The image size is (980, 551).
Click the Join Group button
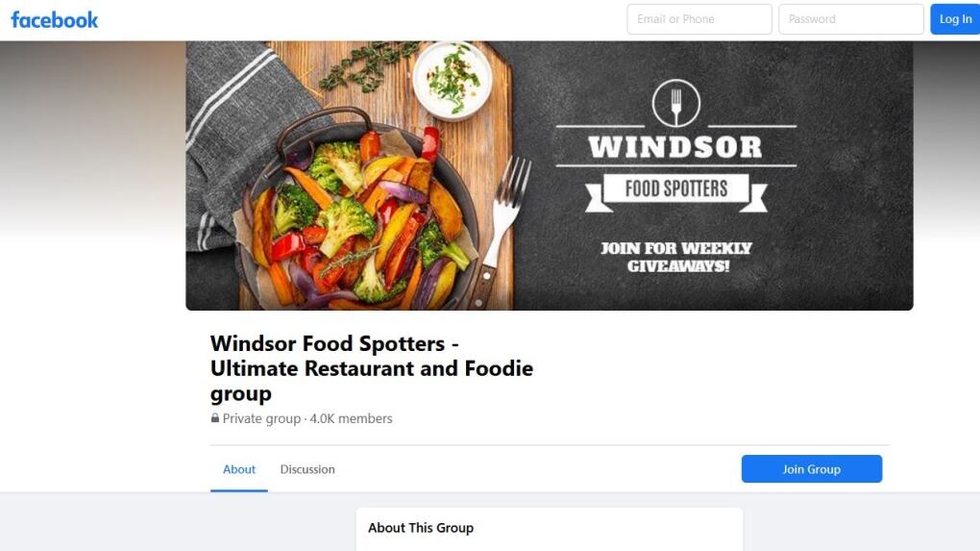(811, 469)
